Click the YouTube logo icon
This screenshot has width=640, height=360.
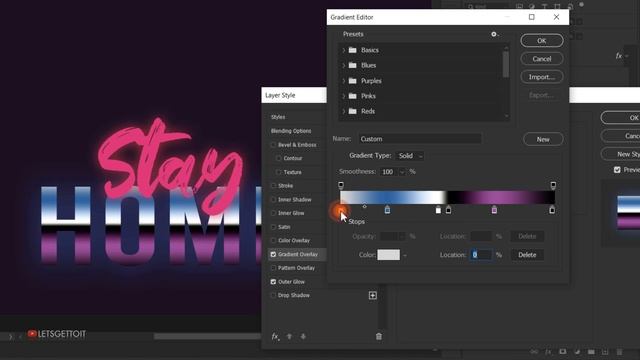tap(32, 334)
